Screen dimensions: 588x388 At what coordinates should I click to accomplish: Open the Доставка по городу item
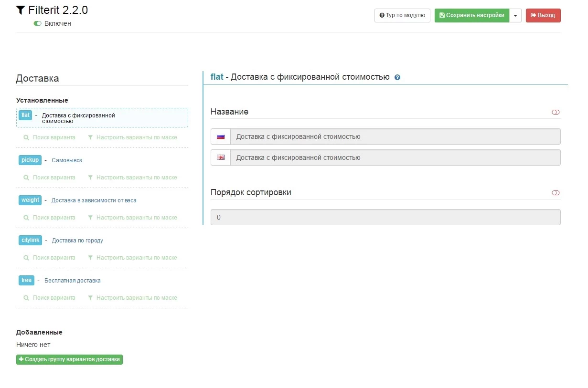[x=77, y=241]
